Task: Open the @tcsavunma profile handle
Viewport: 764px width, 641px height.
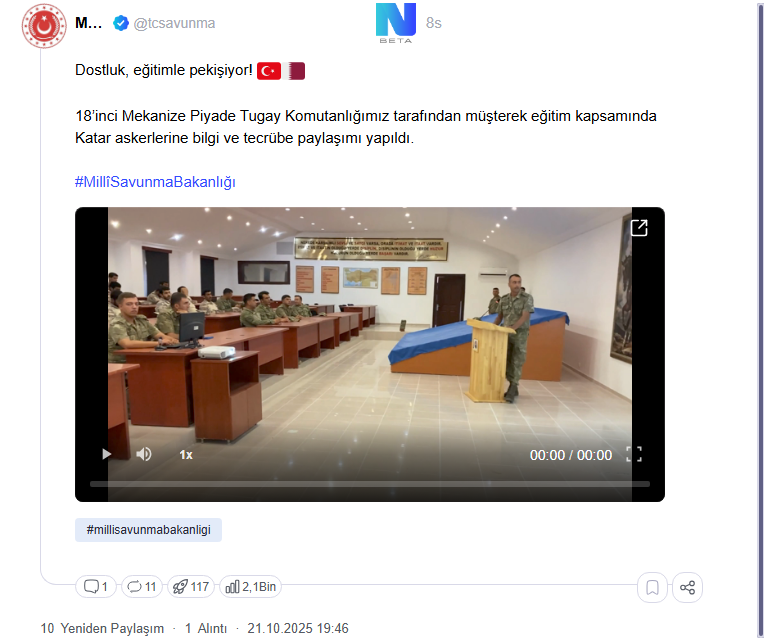Action: click(174, 23)
